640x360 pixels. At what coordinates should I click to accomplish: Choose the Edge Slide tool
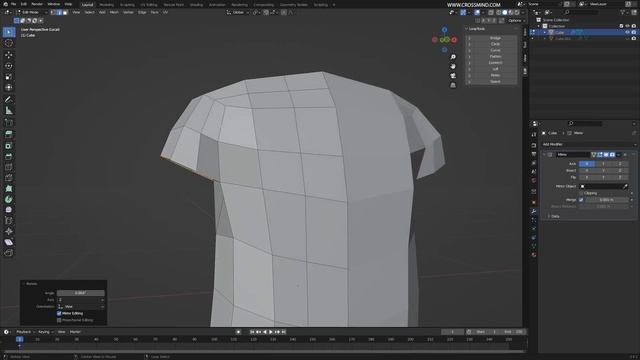pyautogui.click(x=9, y=220)
